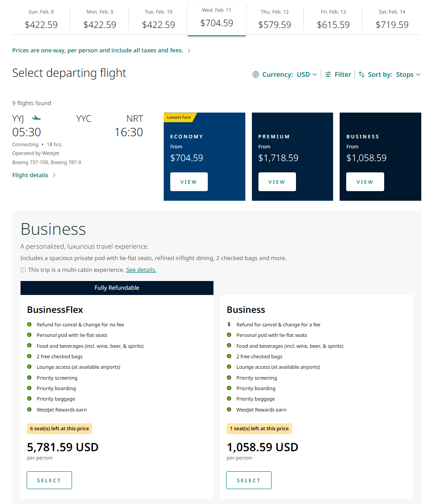
Task: Click the Filter sliders icon
Action: (x=328, y=75)
